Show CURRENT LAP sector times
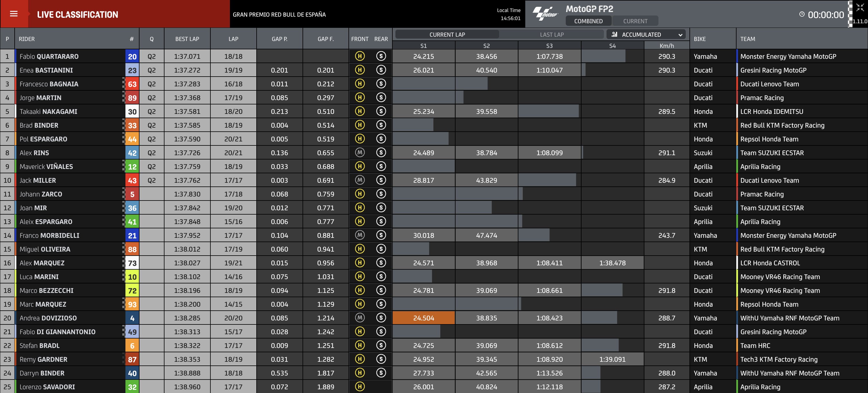 pyautogui.click(x=447, y=34)
